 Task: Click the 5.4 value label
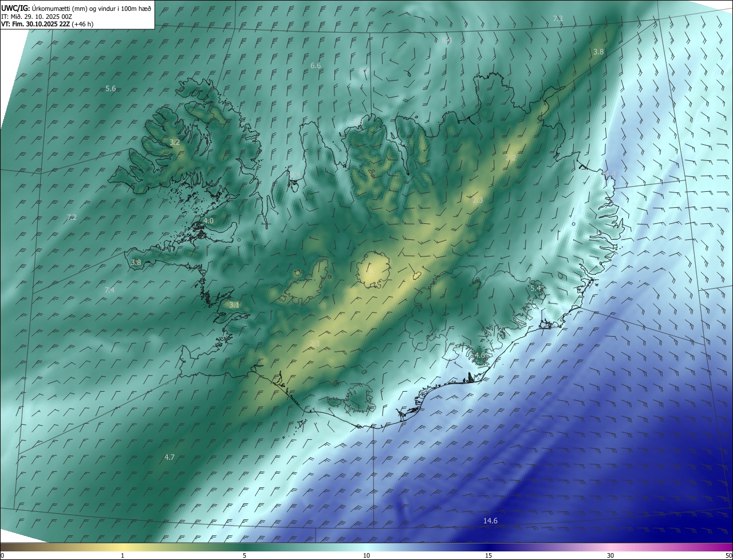click(x=535, y=288)
